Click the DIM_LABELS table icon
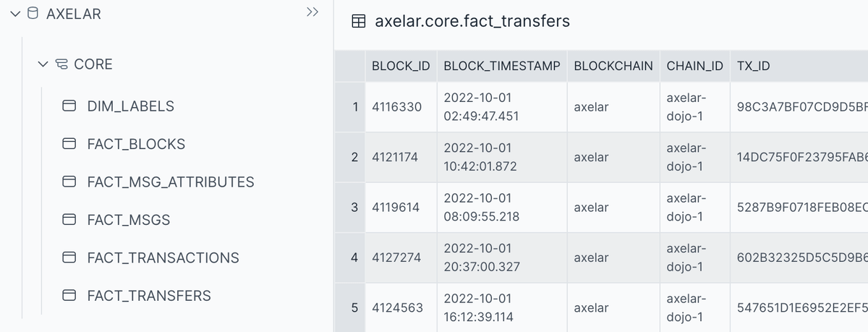 click(x=69, y=106)
